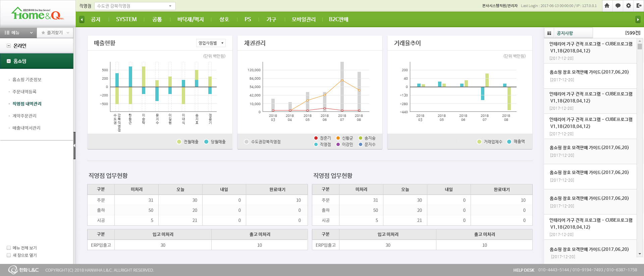The height and width of the screenshot is (276, 644).
Task: Click the grid icon beside 공지사항
Action: [x=549, y=33]
